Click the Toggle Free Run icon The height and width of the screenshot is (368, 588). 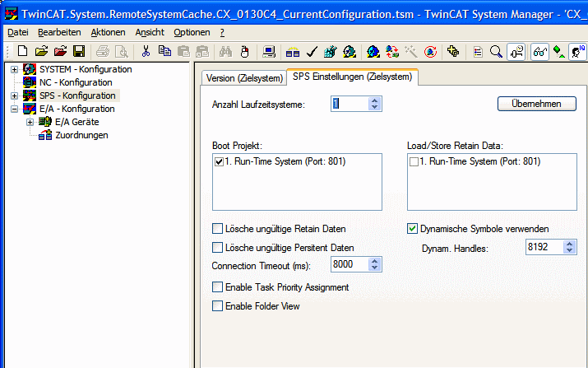[x=430, y=51]
